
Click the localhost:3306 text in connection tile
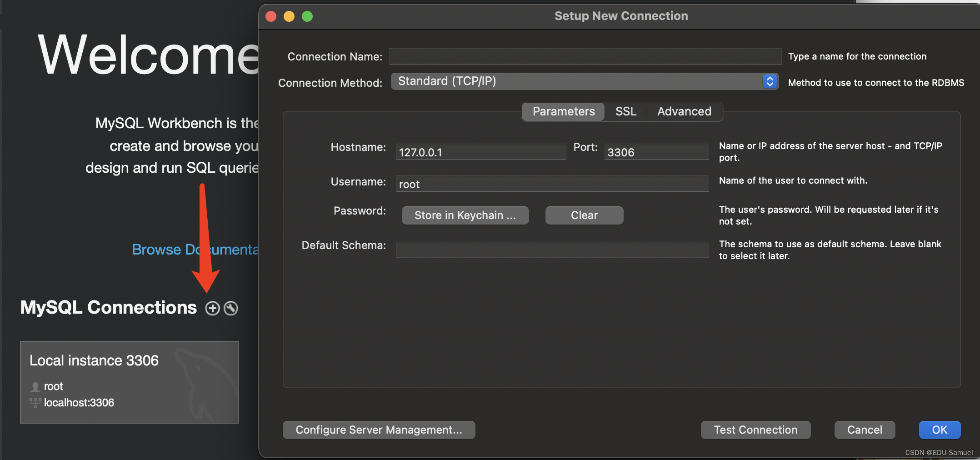point(79,403)
